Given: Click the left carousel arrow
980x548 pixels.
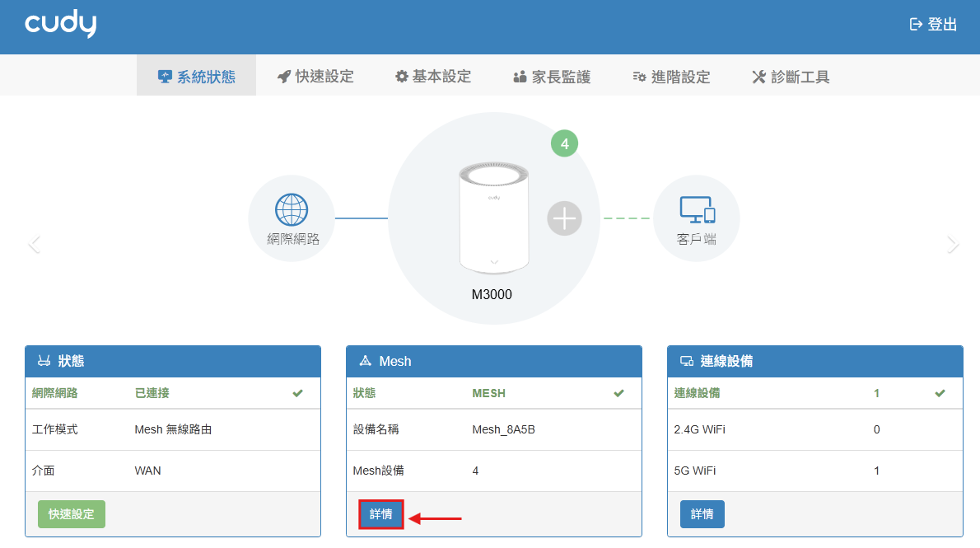Looking at the screenshot, I should (x=35, y=244).
